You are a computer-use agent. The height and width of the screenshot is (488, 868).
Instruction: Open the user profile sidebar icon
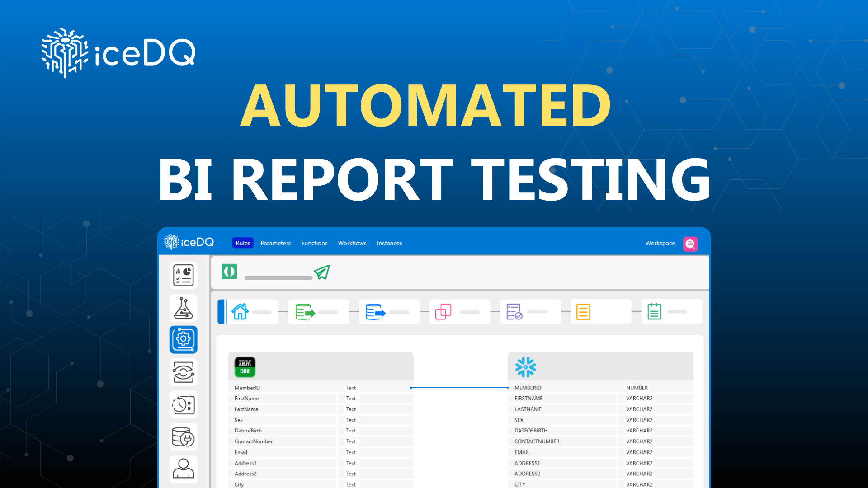[184, 469]
